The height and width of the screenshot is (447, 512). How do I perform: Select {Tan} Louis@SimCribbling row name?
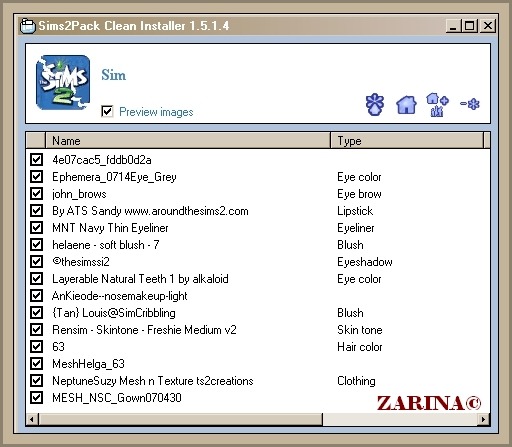pos(114,313)
